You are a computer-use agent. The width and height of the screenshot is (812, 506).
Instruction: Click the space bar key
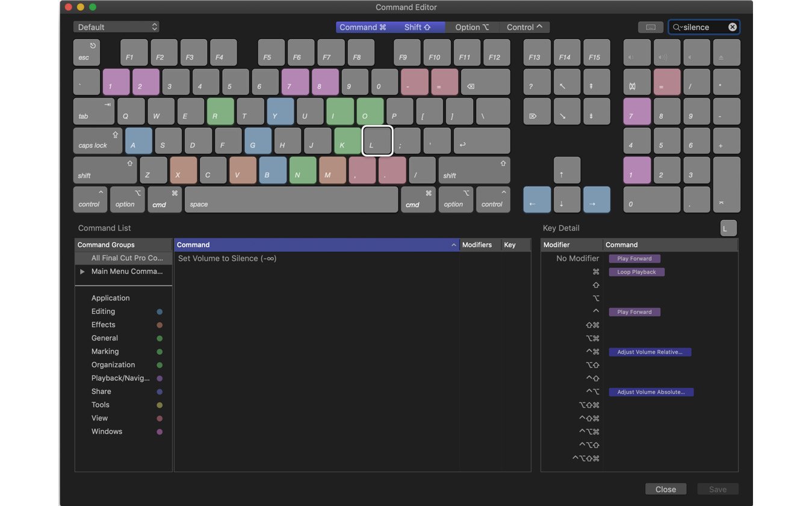pos(291,200)
